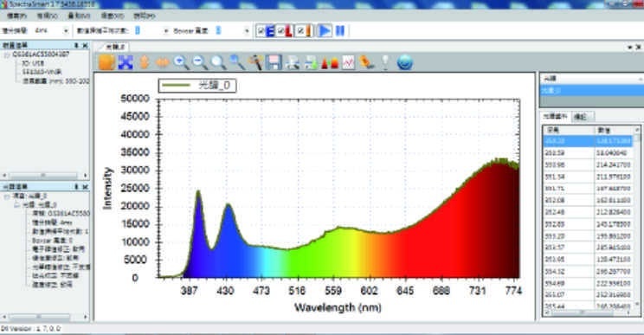This screenshot has width=644, height=335.
Task: Select the zoom in magnifier
Action: click(181, 62)
